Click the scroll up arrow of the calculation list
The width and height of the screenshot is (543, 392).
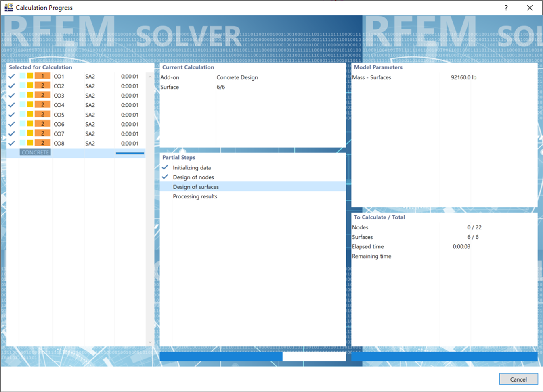point(150,77)
